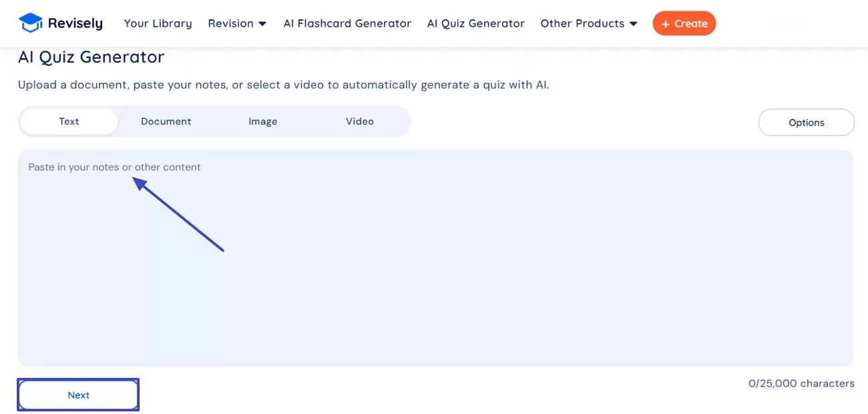The image size is (868, 414).
Task: Expand the Other Products caret arrow
Action: click(634, 24)
